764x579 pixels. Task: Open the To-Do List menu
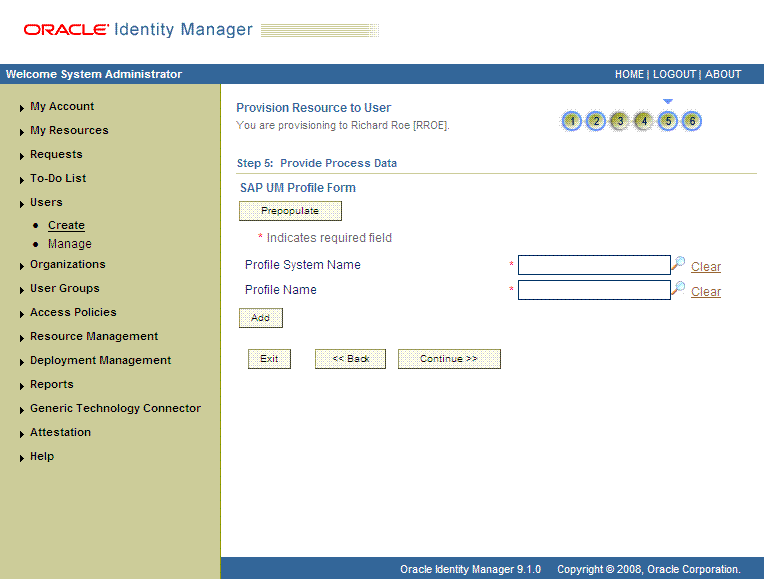click(x=58, y=178)
